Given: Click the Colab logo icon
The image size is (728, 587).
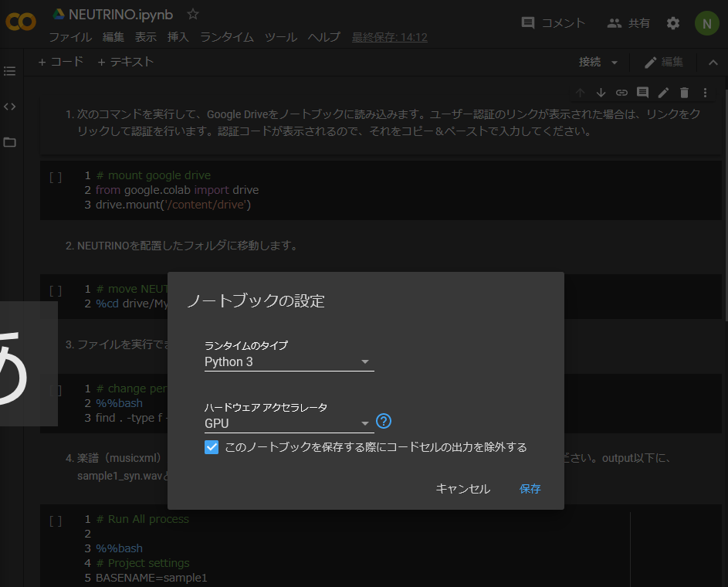Looking at the screenshot, I should coord(20,22).
